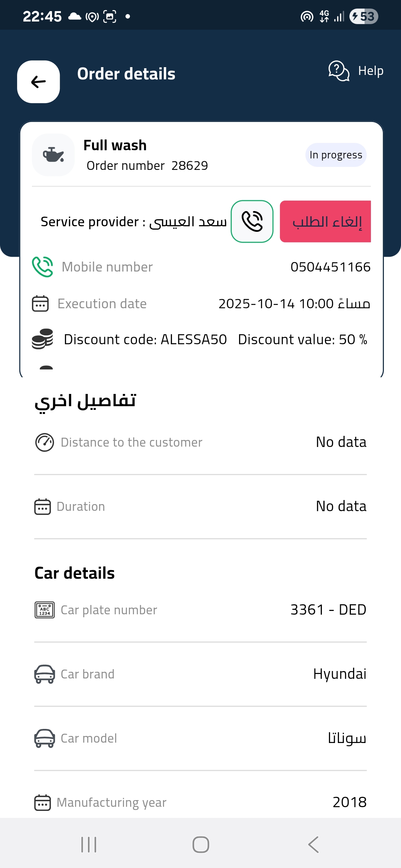
Task: Open the Help chat icon
Action: [x=339, y=70]
